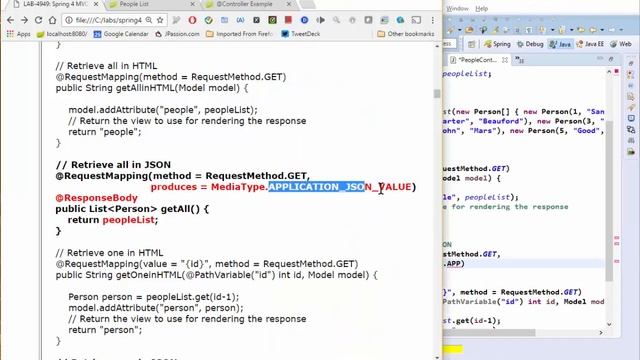
Task: Open the localhost:8080 bookmark
Action: point(62,34)
